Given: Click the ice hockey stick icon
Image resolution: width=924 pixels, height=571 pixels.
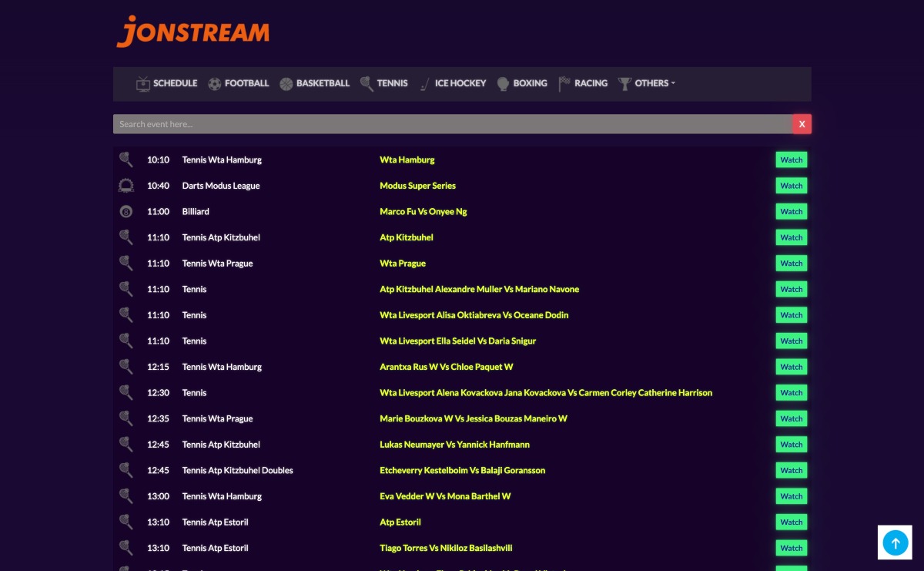Looking at the screenshot, I should (425, 84).
